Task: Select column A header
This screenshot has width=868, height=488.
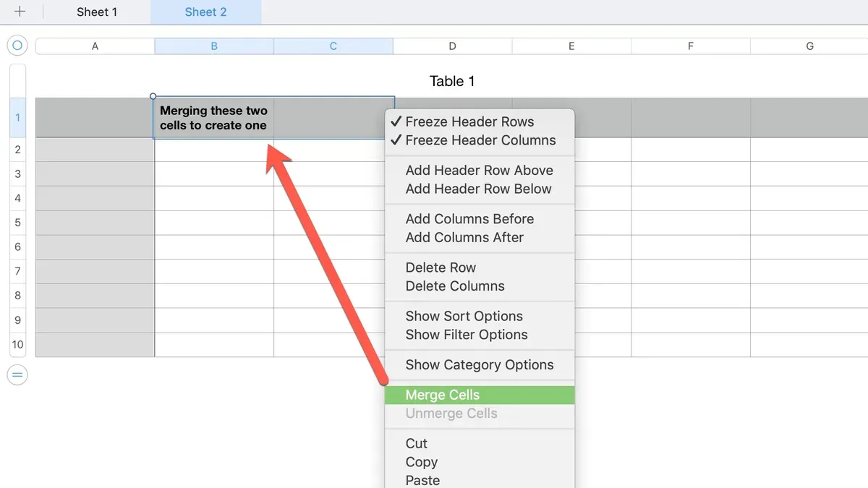Action: (x=95, y=46)
